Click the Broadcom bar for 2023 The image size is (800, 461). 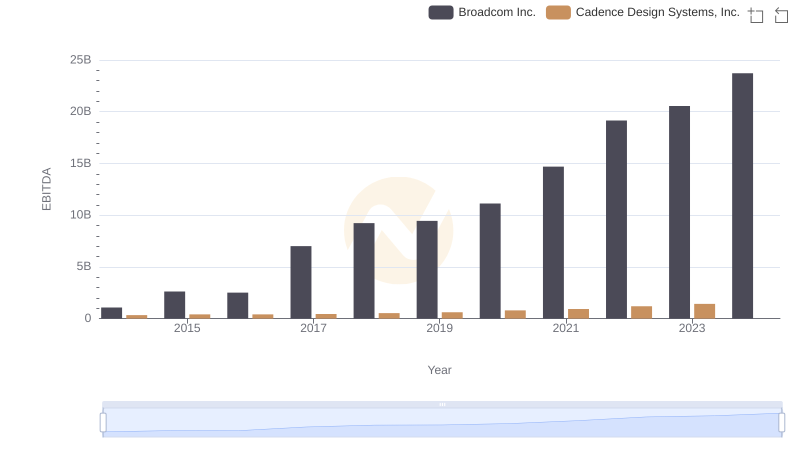(x=679, y=212)
